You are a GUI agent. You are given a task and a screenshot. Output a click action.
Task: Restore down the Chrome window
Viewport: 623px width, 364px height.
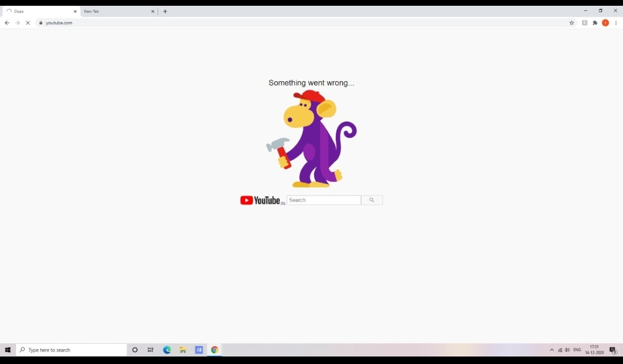pyautogui.click(x=601, y=11)
